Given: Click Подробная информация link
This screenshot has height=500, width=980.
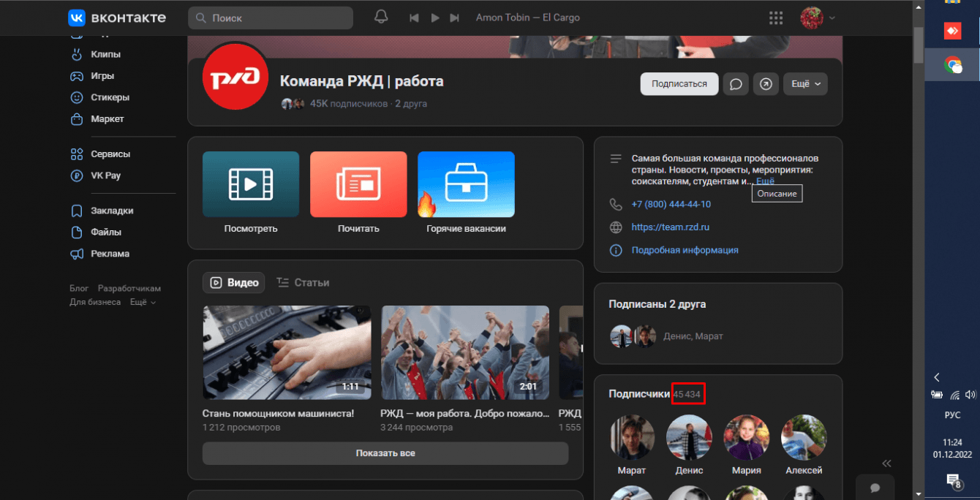Looking at the screenshot, I should tap(685, 250).
